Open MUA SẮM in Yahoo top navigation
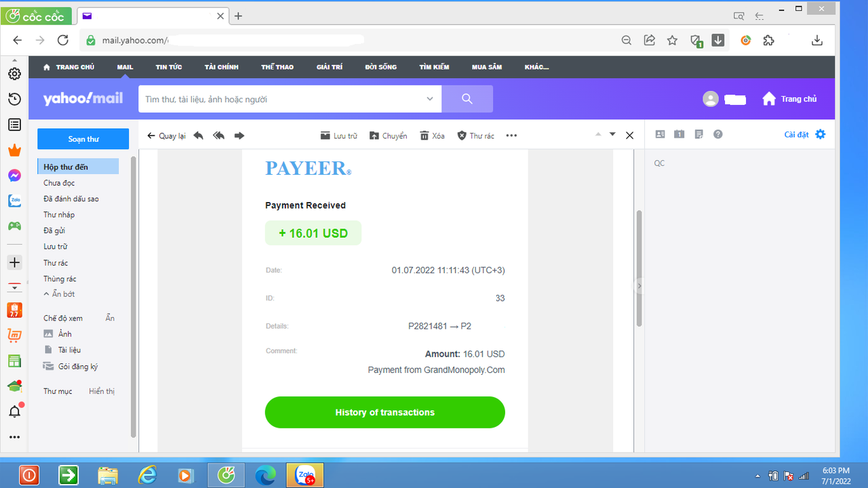 (487, 67)
